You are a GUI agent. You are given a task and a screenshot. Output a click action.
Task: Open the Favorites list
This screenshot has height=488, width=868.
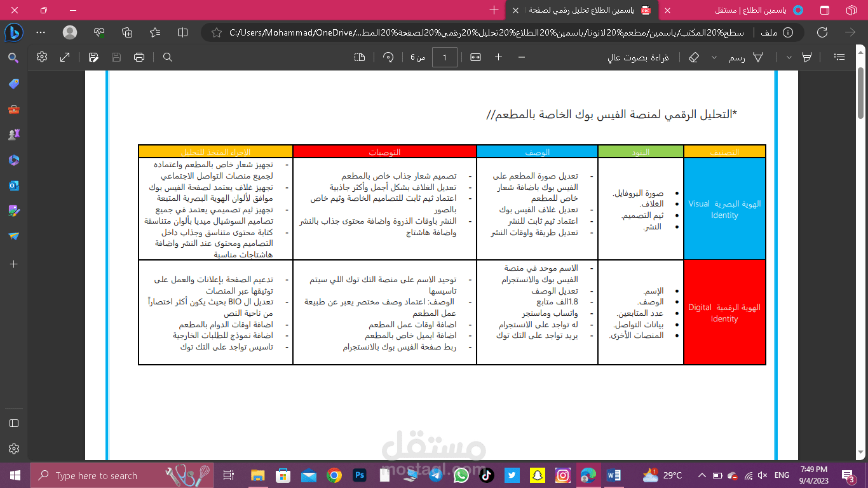pos(155,32)
